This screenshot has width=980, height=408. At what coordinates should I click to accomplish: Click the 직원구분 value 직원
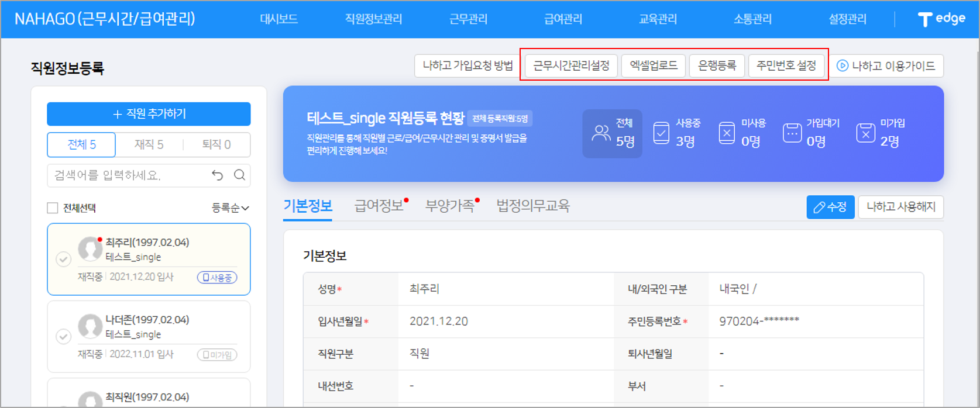(x=419, y=354)
